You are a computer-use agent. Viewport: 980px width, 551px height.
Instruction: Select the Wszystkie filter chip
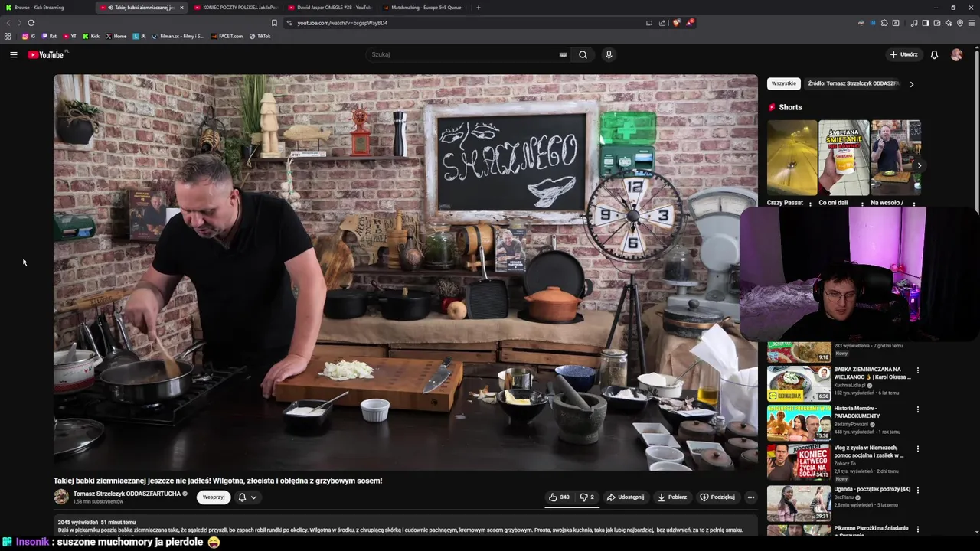click(x=783, y=83)
